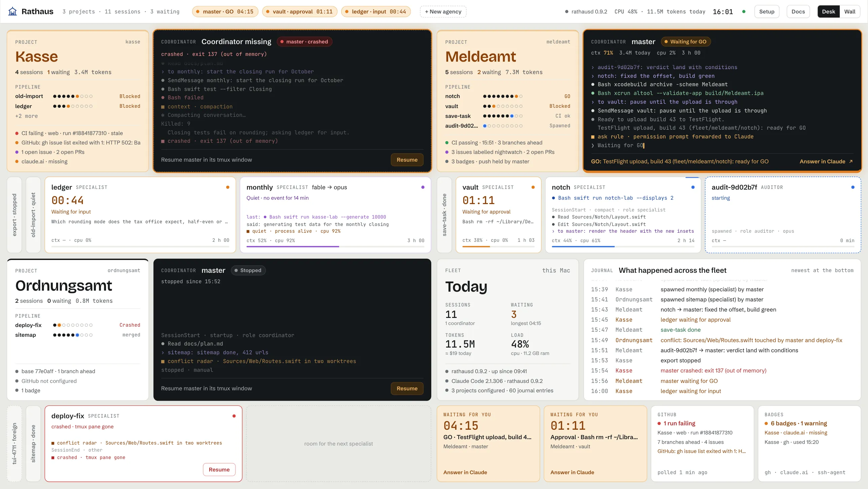The width and height of the screenshot is (868, 489).
Task: Click the blue status dot on audit-9d02b7f card
Action: pyautogui.click(x=853, y=187)
